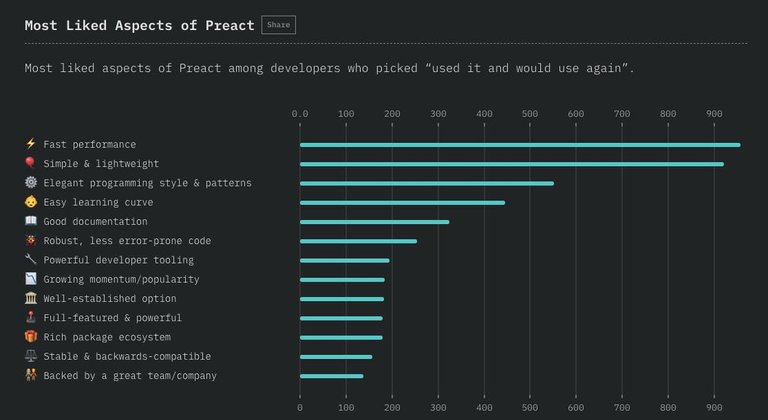Click the Most Liked Aspects of Preact heading

[139, 25]
